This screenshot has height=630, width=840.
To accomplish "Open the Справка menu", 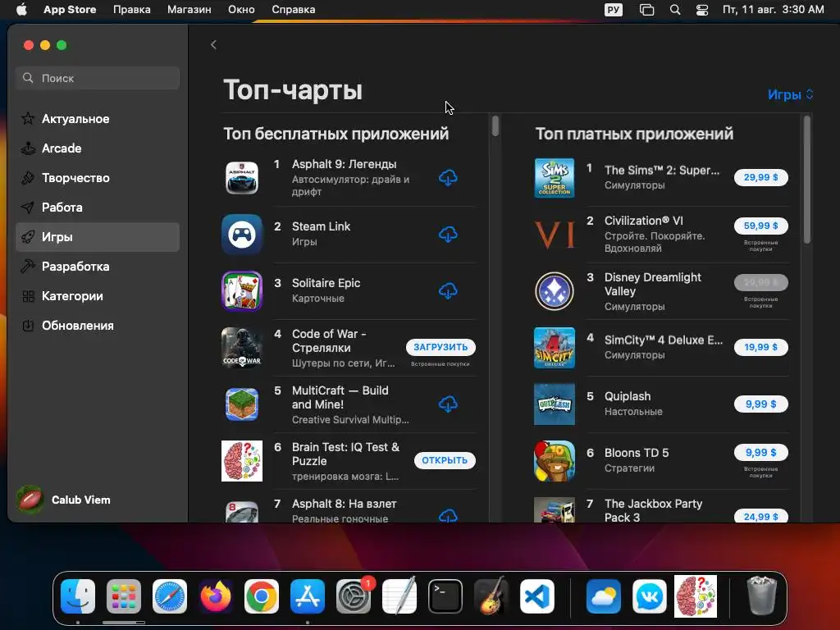I will pyautogui.click(x=293, y=10).
